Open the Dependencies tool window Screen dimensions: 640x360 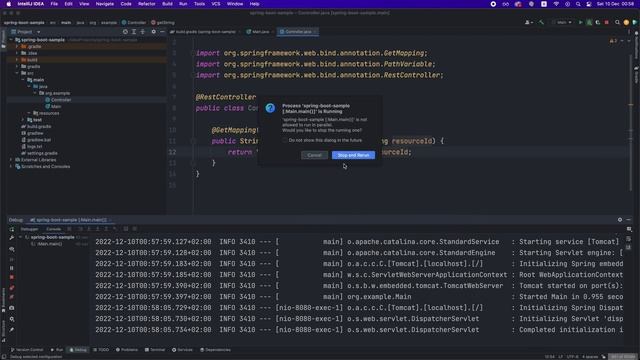216,350
